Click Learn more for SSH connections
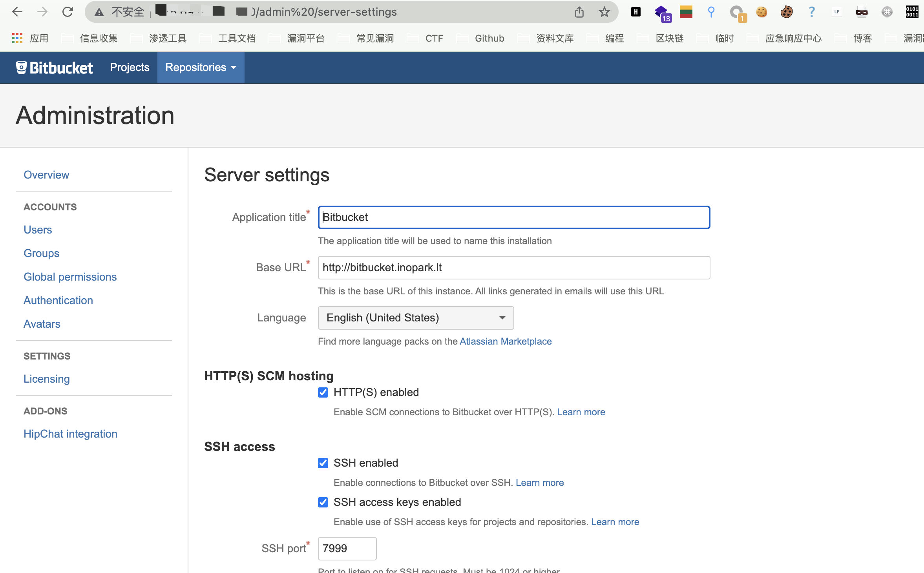 pyautogui.click(x=540, y=483)
